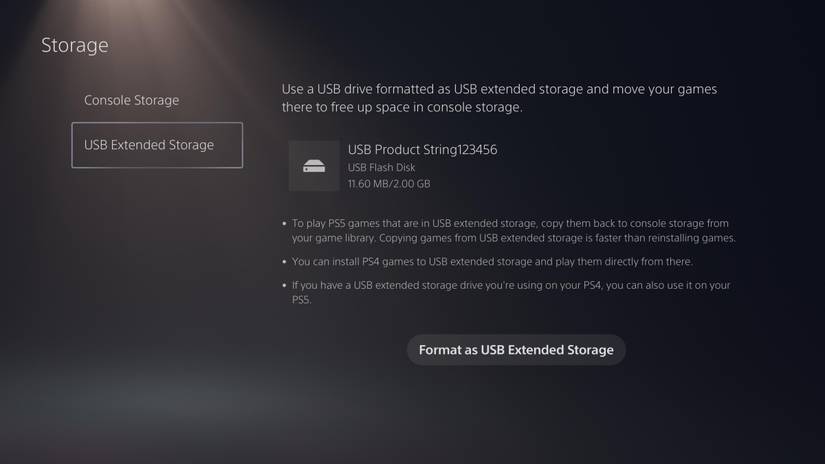Screen dimensions: 825x464
Task: Click the USB Flash Disk label
Action: (x=381, y=167)
